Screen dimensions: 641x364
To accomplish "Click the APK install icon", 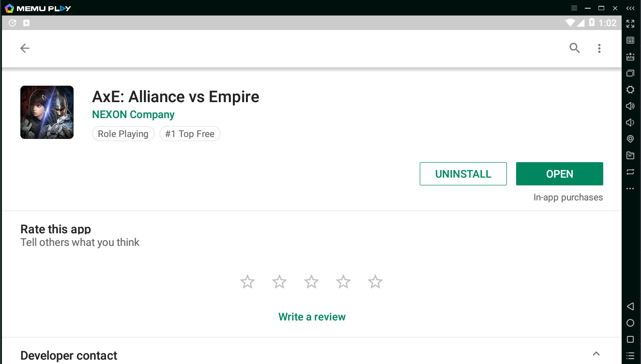I will (630, 57).
